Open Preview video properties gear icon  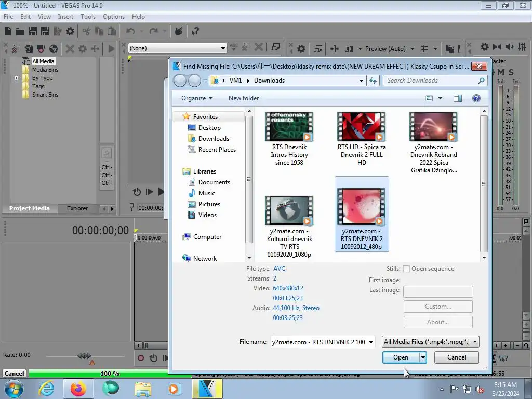point(301,49)
